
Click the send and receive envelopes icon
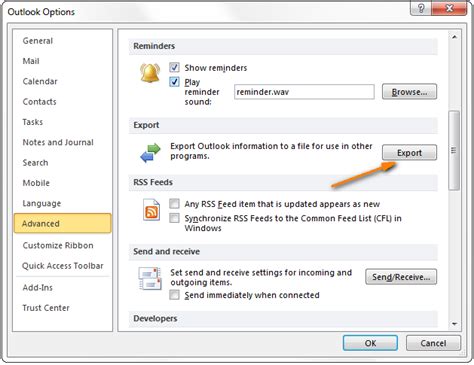pyautogui.click(x=150, y=278)
